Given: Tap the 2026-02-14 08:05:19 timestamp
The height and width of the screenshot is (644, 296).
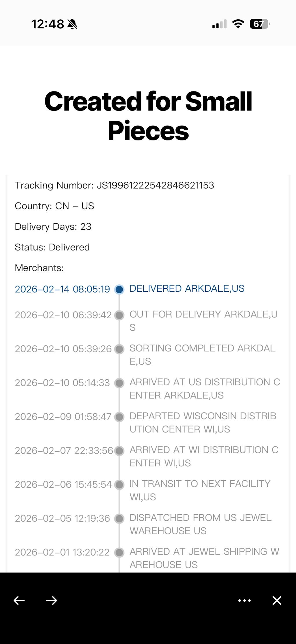Looking at the screenshot, I should [x=62, y=289].
